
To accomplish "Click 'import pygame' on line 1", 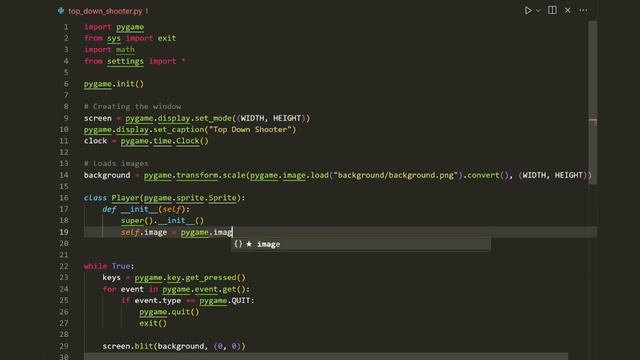I will pyautogui.click(x=114, y=27).
